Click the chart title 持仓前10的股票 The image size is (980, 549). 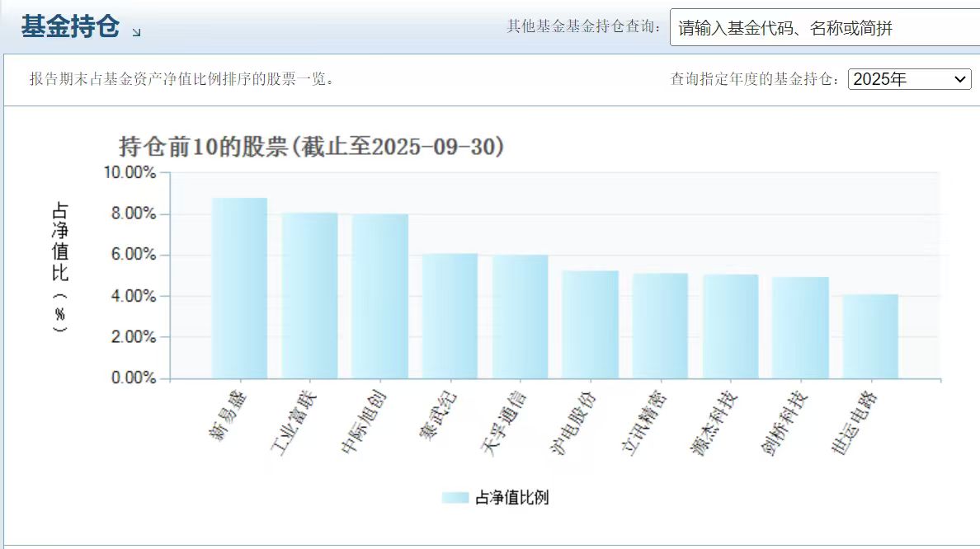click(311, 147)
